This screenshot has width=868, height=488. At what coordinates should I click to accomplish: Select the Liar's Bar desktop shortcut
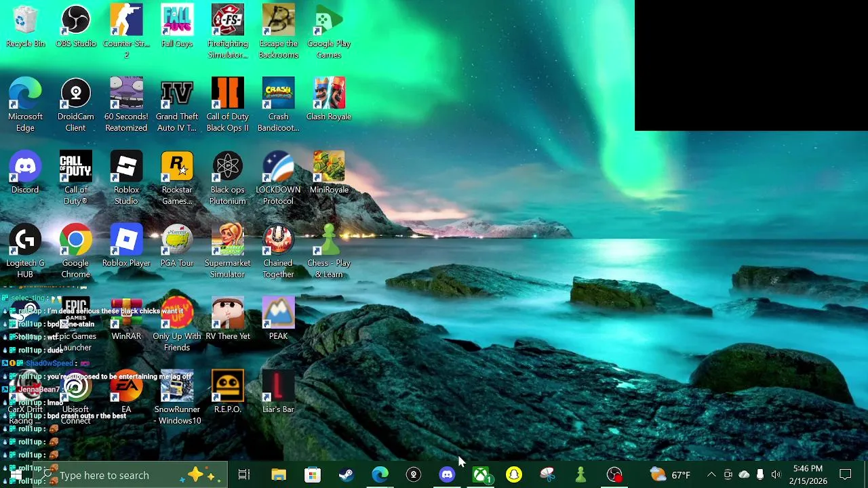(x=278, y=392)
